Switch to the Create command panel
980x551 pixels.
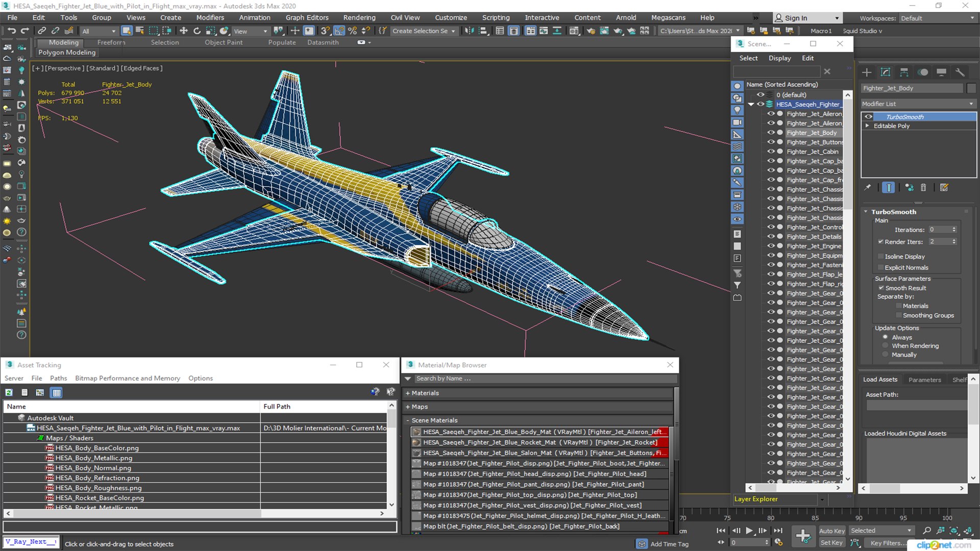pos(867,72)
